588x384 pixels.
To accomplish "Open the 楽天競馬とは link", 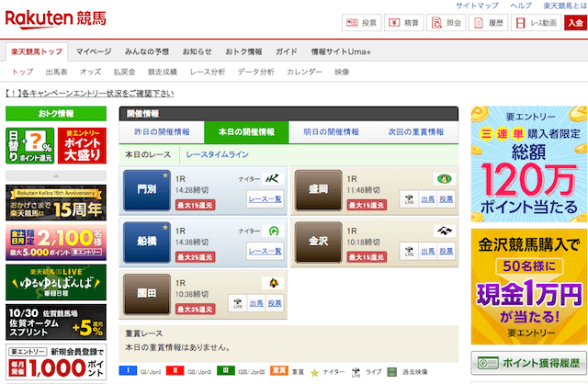I will (565, 6).
